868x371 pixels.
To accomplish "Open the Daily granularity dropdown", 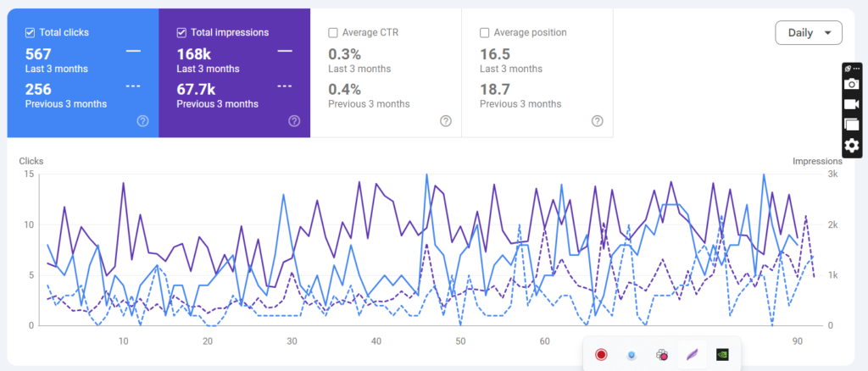I will coord(808,33).
